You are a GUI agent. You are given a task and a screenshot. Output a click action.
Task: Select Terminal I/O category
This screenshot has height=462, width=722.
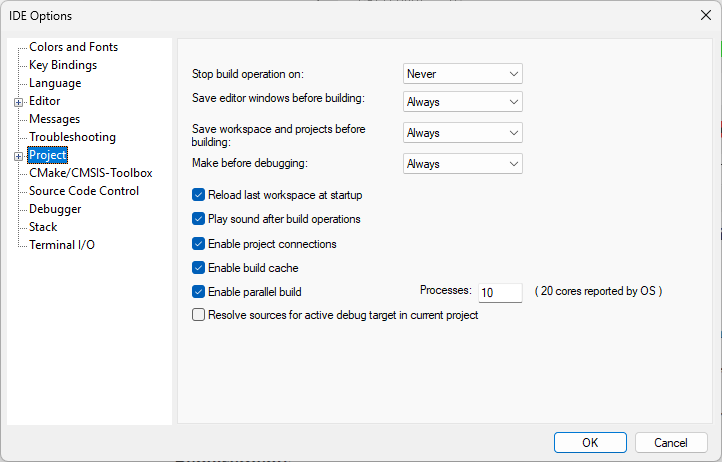(x=62, y=245)
